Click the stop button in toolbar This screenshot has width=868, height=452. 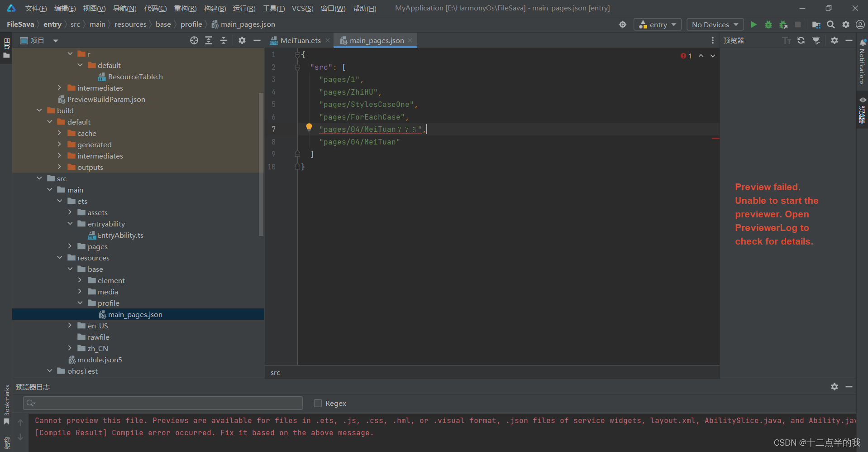798,24
